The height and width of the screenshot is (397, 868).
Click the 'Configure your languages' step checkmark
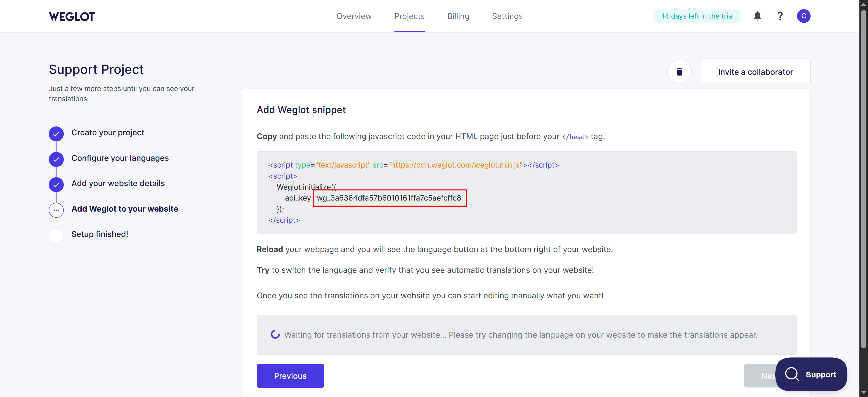point(56,159)
